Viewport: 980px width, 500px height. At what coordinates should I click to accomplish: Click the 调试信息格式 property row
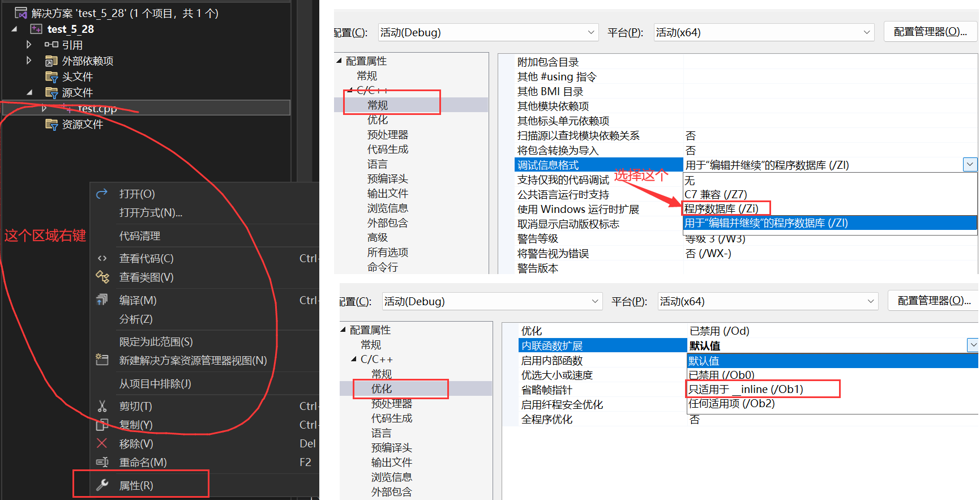[x=599, y=165]
